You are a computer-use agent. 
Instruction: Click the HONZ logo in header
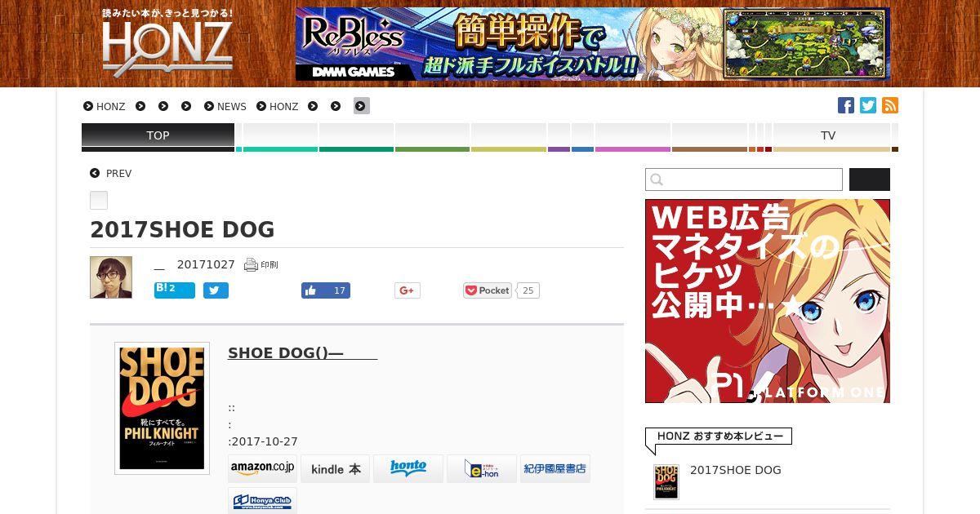167,43
